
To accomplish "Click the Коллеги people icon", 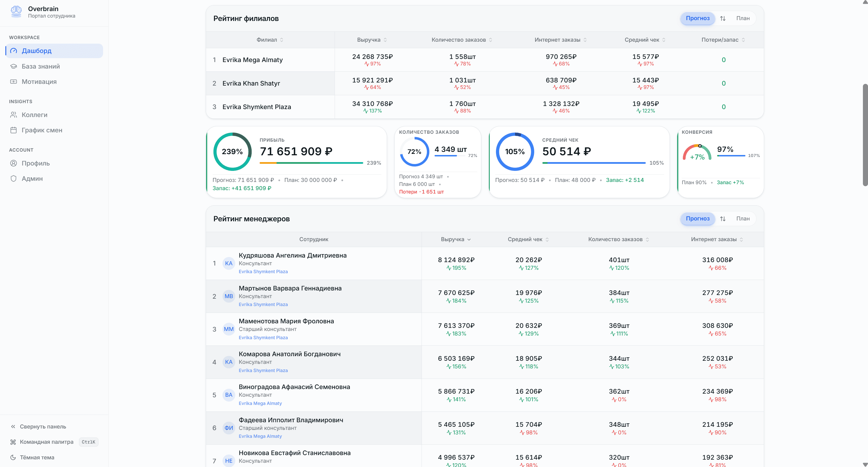I will (x=14, y=115).
